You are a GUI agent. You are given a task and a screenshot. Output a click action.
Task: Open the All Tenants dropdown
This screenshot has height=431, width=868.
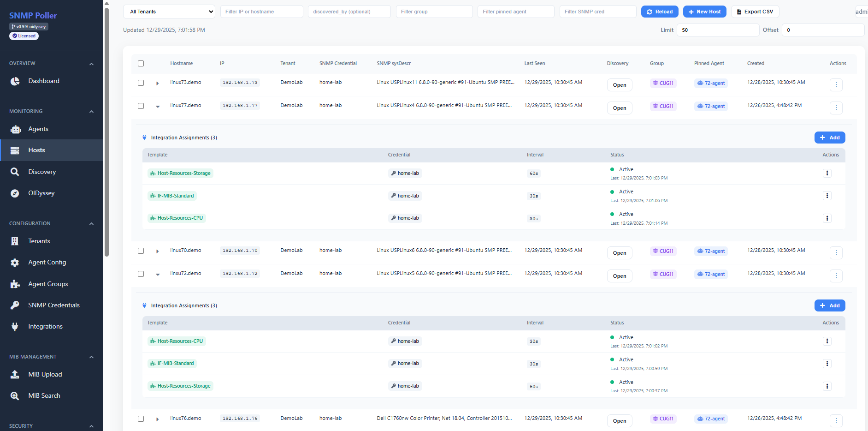click(169, 12)
